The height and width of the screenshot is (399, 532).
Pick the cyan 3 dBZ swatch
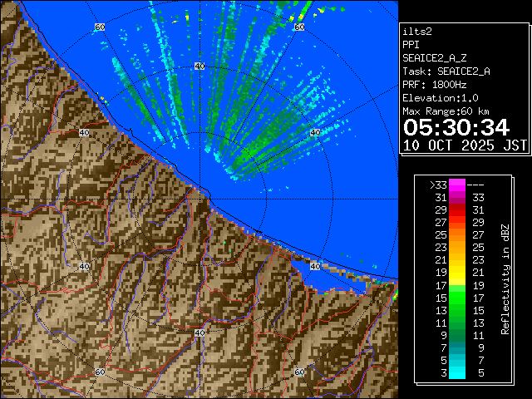tap(457, 372)
